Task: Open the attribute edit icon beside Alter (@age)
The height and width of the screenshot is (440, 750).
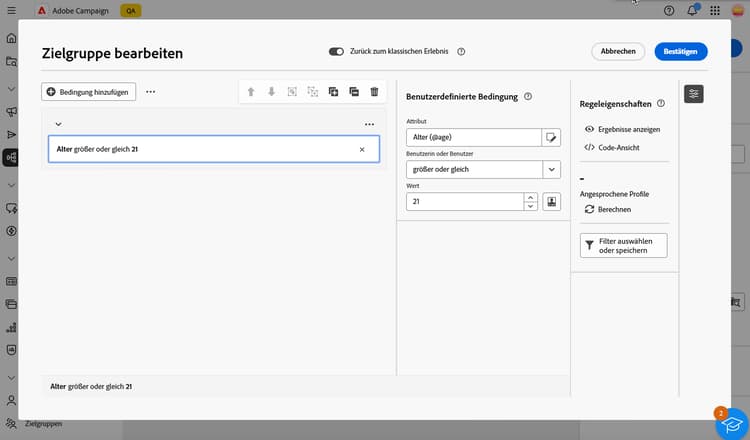Action: pyautogui.click(x=550, y=137)
